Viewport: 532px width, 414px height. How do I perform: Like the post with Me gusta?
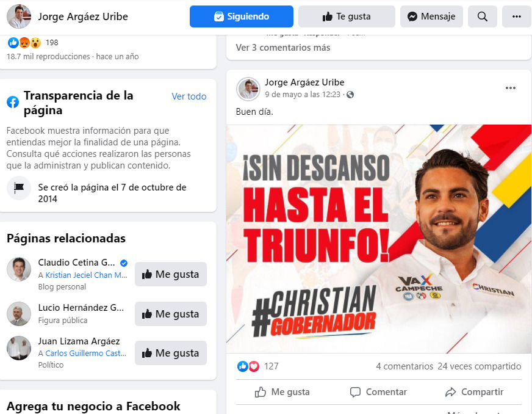click(x=282, y=392)
